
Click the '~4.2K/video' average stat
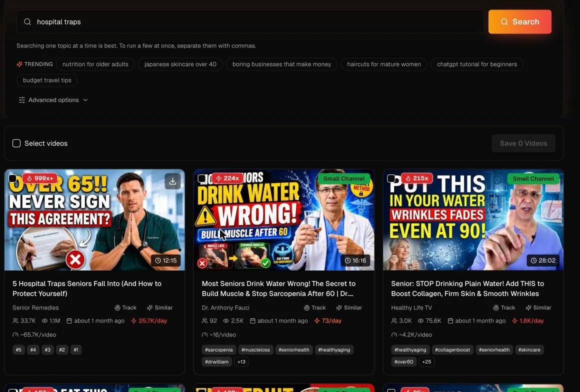(x=411, y=334)
